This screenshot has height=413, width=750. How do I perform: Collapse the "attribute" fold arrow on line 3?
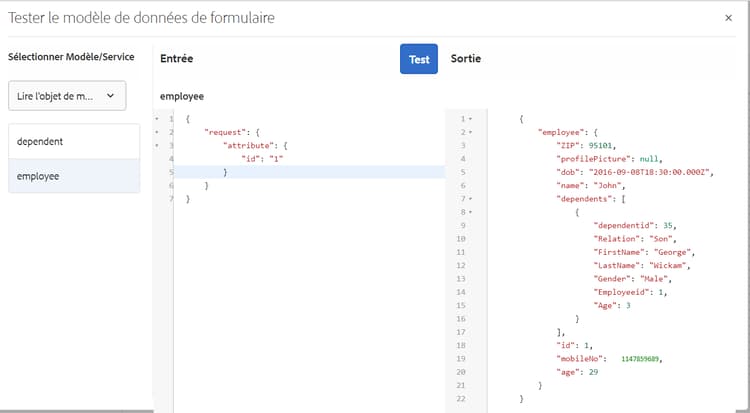(156, 145)
